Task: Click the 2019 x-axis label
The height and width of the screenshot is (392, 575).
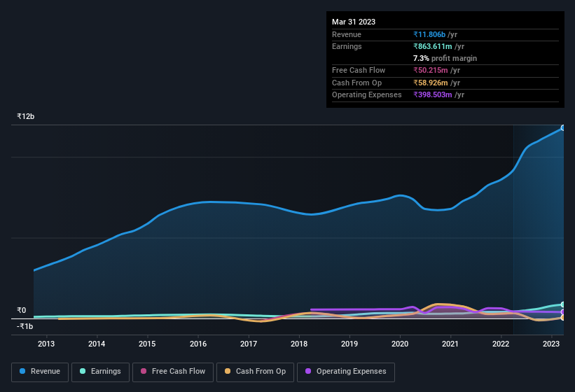Action: pos(349,344)
